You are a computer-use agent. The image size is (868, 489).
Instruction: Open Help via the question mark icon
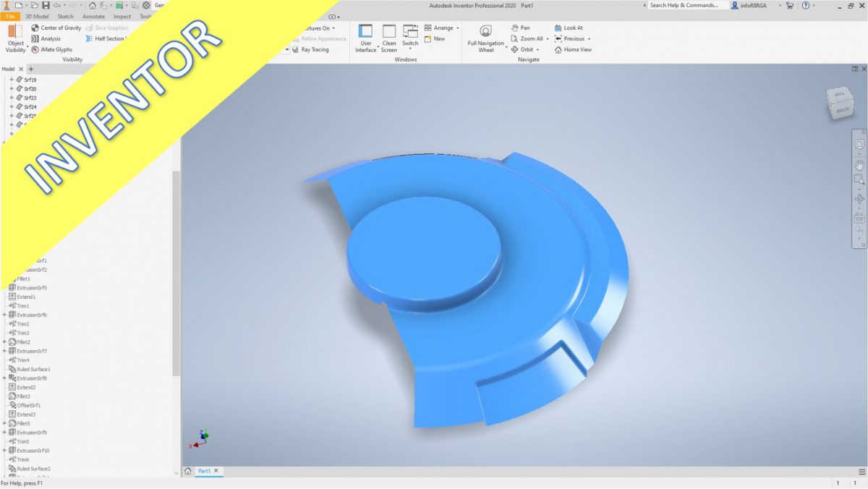click(805, 5)
